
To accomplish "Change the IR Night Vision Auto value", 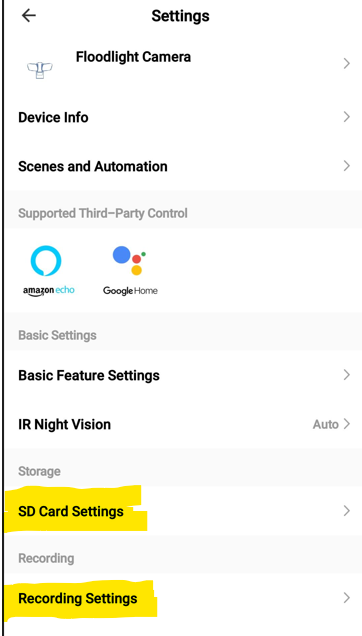I will click(x=325, y=424).
